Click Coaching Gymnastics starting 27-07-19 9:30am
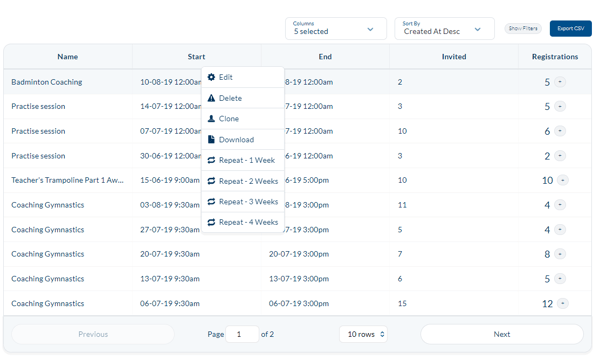600x360 pixels. click(47, 230)
